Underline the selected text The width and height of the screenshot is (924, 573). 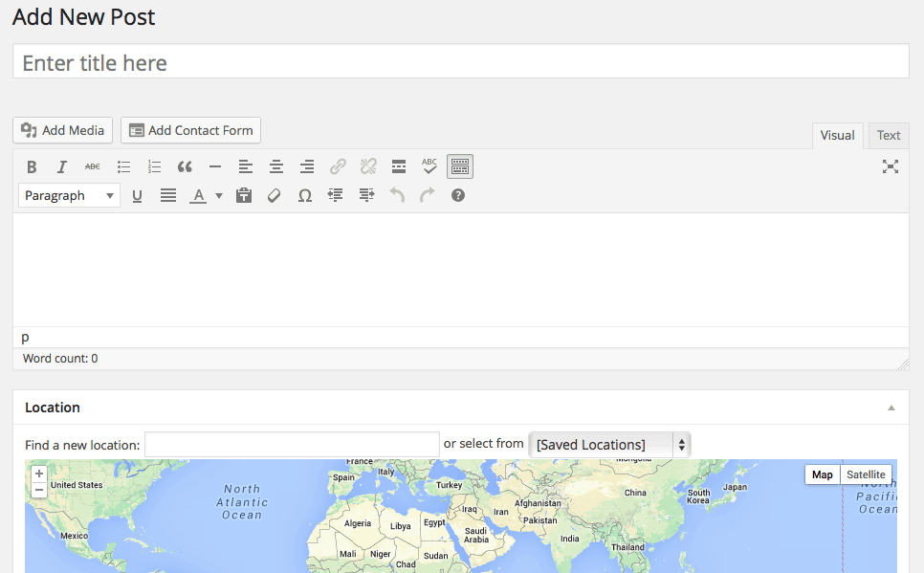click(x=138, y=196)
